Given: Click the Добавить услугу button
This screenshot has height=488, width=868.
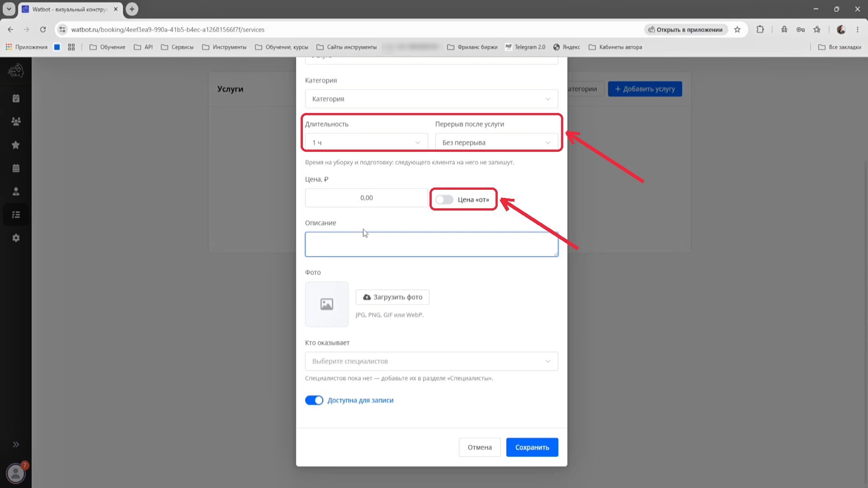Looking at the screenshot, I should click(645, 89).
